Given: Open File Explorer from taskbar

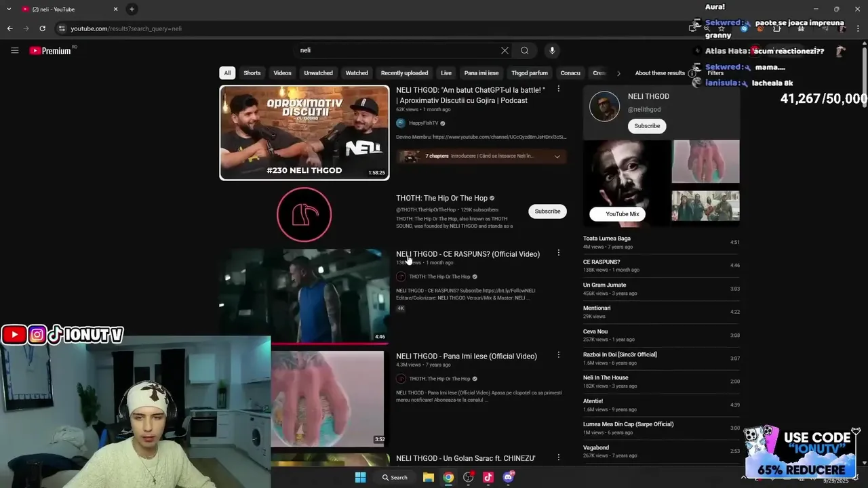Looking at the screenshot, I should [x=428, y=477].
